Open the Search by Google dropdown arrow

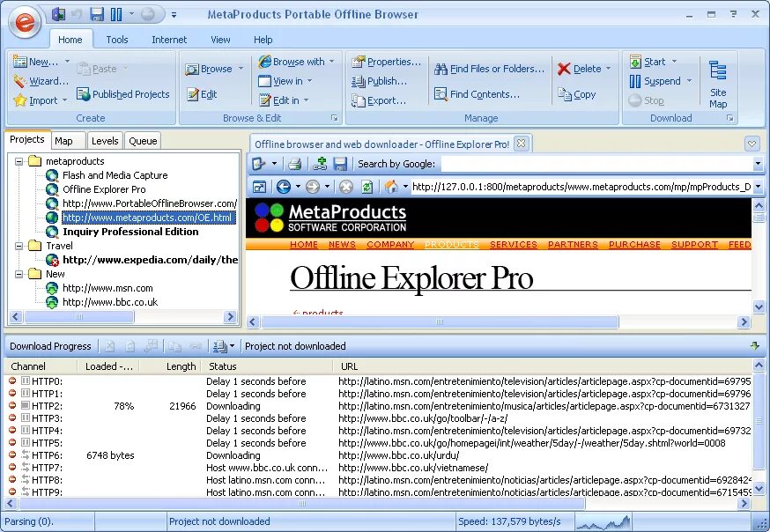758,164
